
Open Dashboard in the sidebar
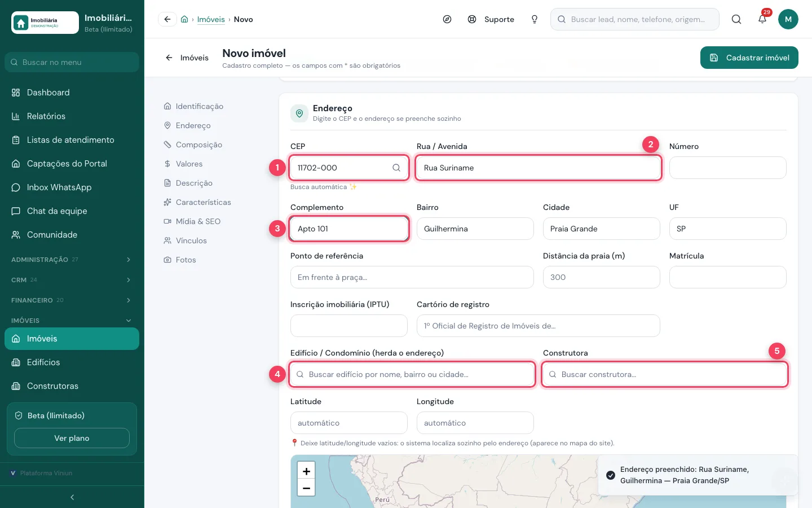72,93
